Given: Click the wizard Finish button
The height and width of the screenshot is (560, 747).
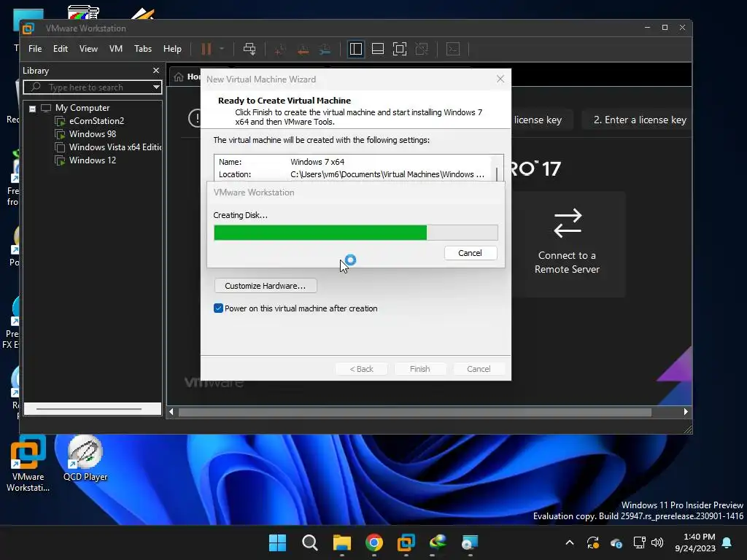Looking at the screenshot, I should point(419,369).
